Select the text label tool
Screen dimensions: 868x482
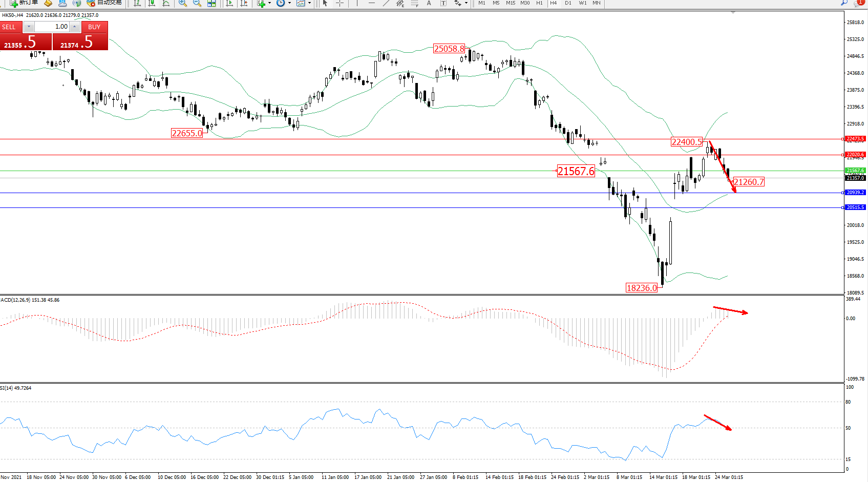click(429, 3)
